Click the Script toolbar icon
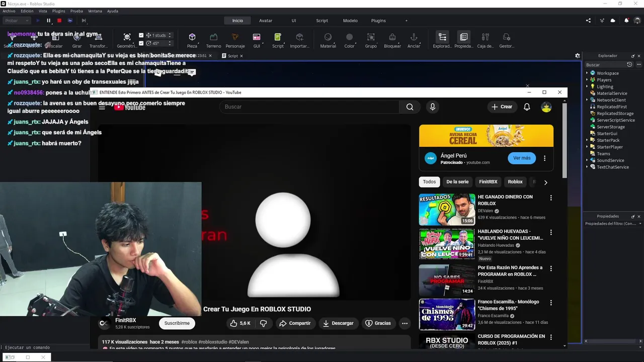Screen dimensions: 644x362 (x=278, y=40)
